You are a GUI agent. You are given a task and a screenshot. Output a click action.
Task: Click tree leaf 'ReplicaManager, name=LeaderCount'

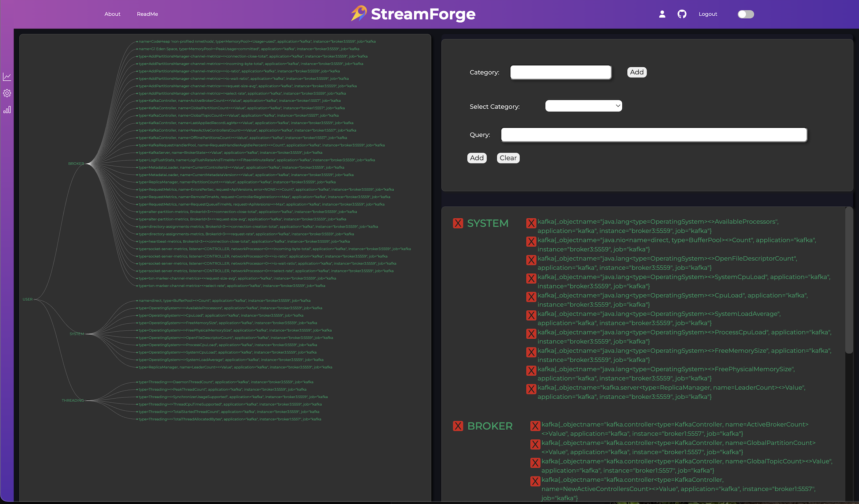tap(235, 367)
